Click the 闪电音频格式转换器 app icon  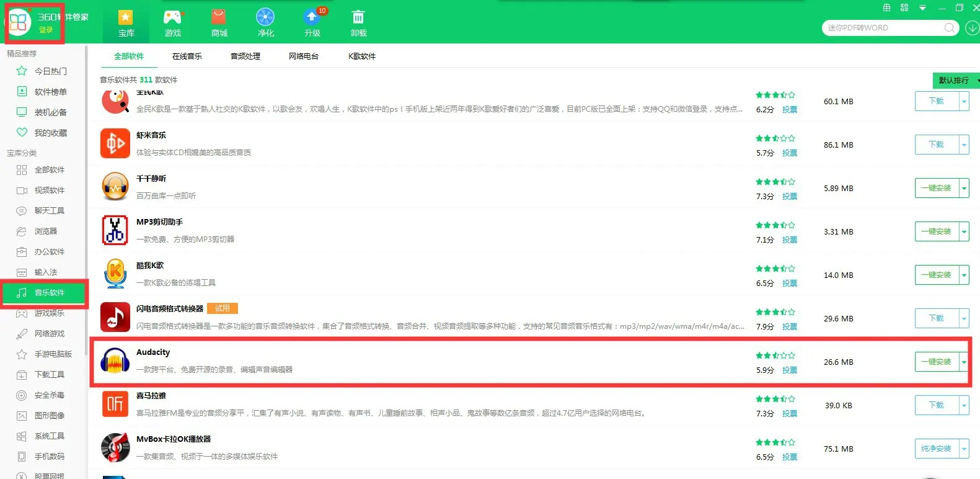click(x=115, y=318)
